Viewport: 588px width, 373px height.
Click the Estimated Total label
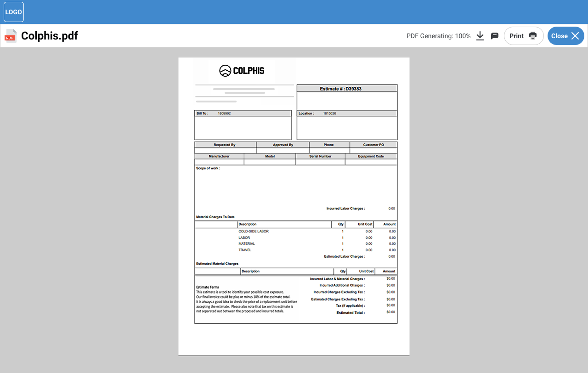tap(351, 313)
